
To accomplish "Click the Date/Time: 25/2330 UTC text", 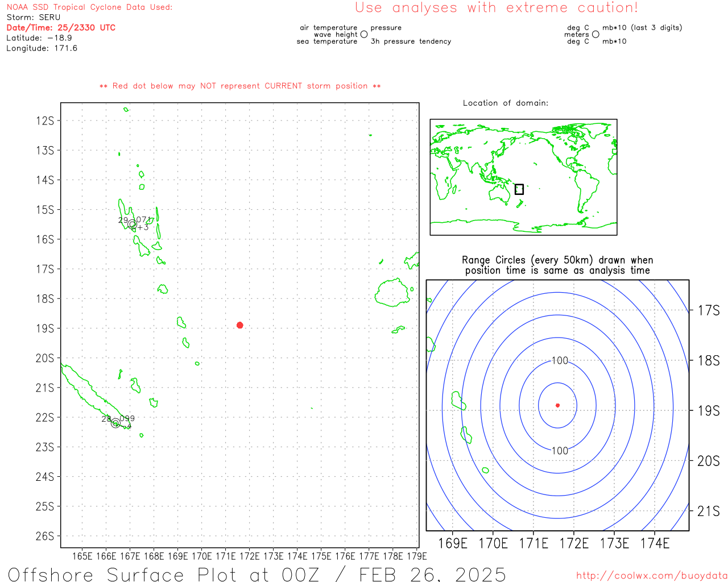I will click(61, 28).
